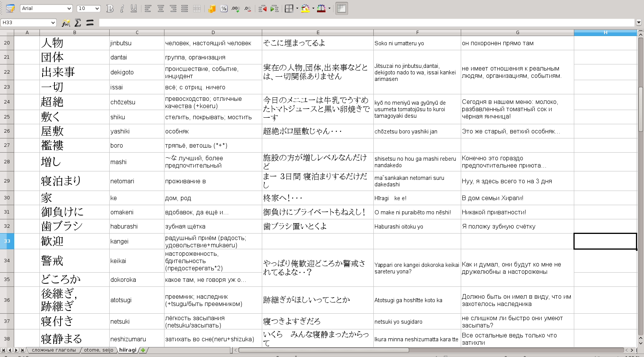Open the Borders dropdown arrow
644x357 pixels.
(x=297, y=8)
